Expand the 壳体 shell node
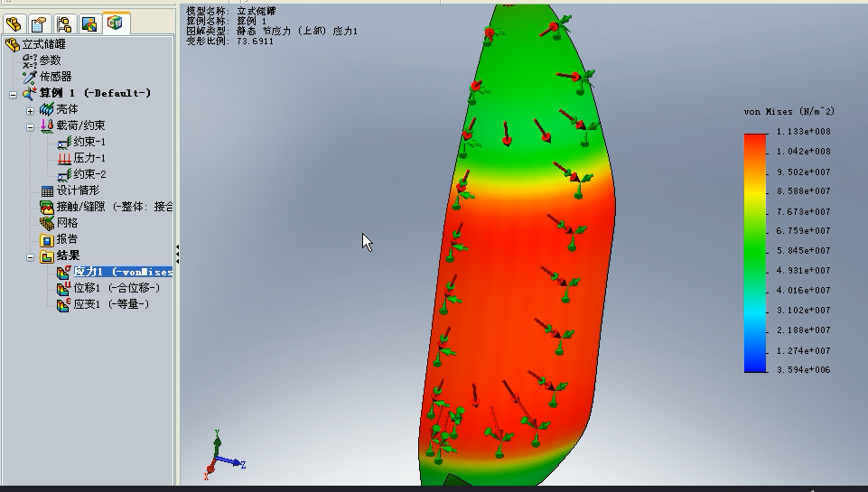This screenshot has width=868, height=492. click(31, 111)
